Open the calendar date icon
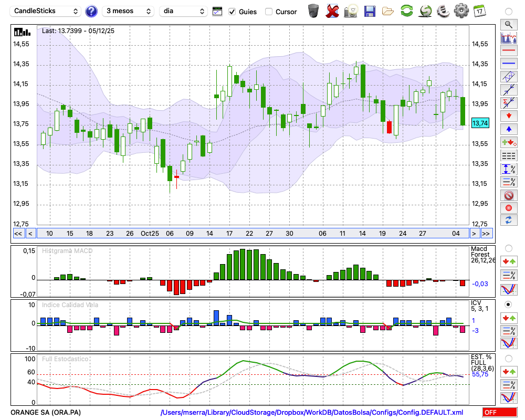Screen dimensions: 525x420 (479, 10)
